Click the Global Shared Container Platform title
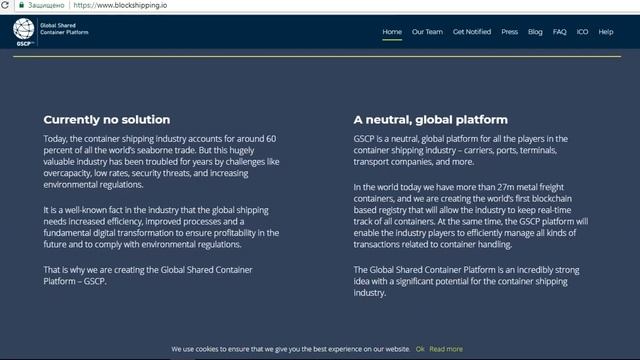Image resolution: width=640 pixels, height=360 pixels. point(64,29)
